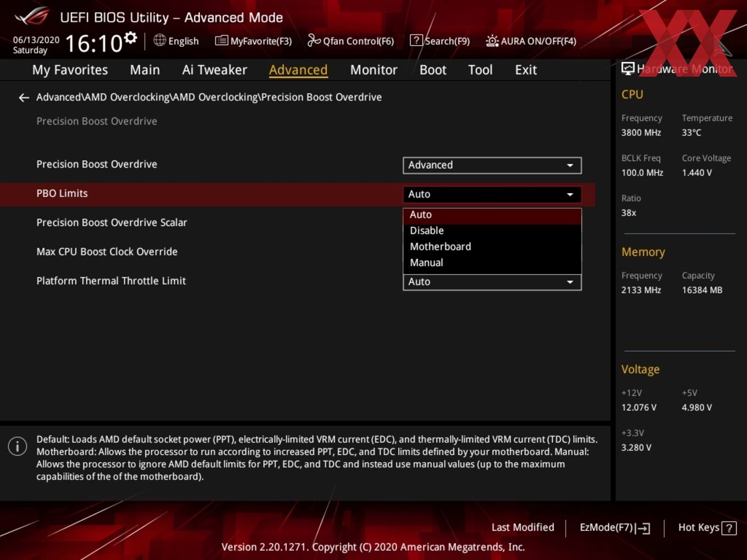Click the globe language icon

point(159,40)
